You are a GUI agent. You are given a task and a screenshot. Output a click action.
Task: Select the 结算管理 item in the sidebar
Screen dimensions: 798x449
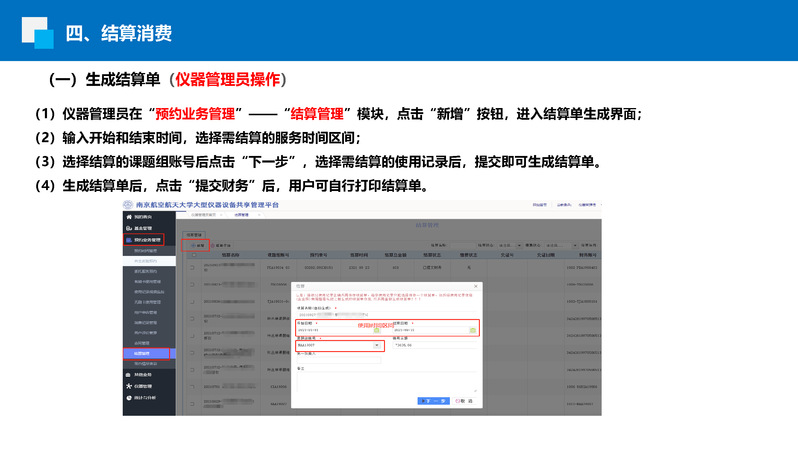point(150,353)
